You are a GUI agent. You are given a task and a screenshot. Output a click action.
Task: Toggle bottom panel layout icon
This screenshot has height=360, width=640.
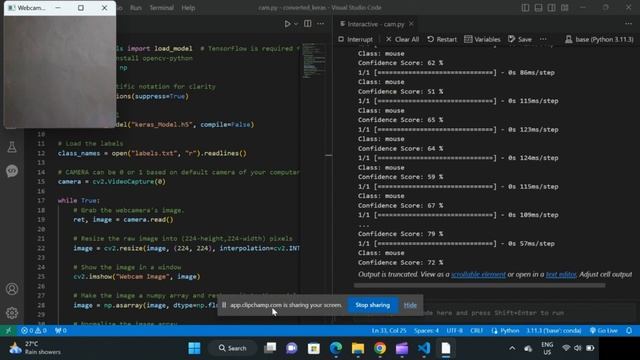point(538,8)
